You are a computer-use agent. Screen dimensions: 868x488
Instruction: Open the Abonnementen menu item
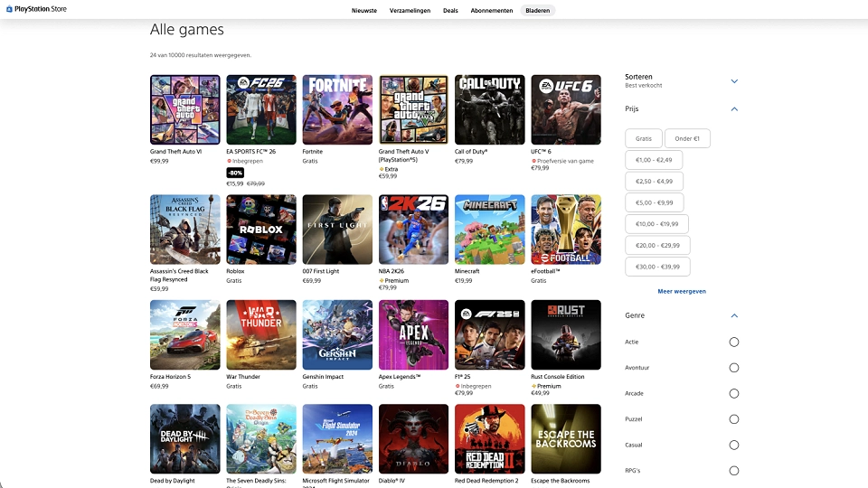pyautogui.click(x=492, y=11)
